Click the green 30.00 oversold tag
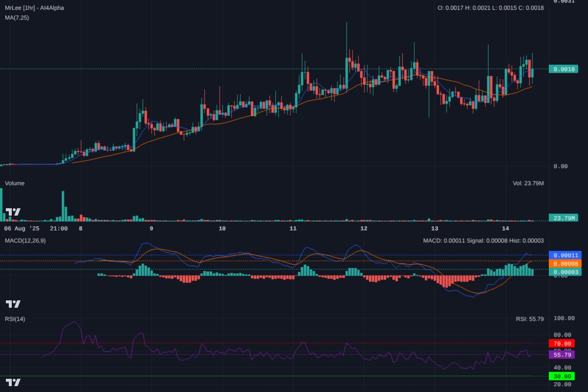 [562, 376]
